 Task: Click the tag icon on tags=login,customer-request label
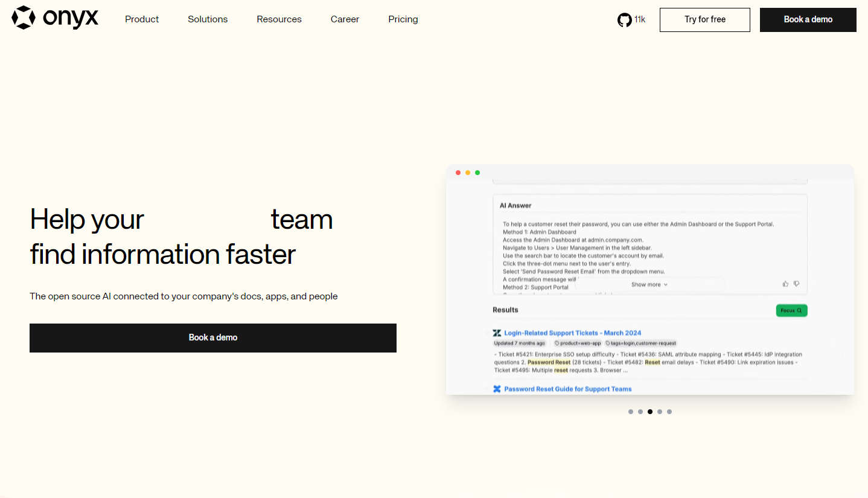pos(608,343)
